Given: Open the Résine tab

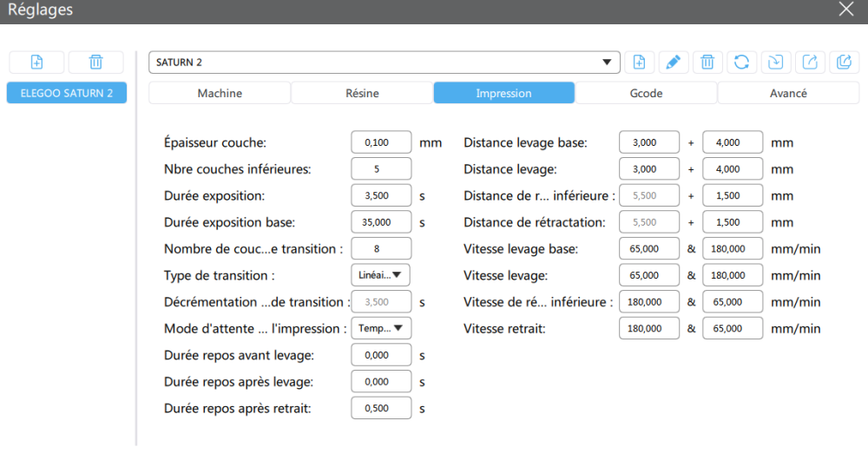Looking at the screenshot, I should 362,93.
